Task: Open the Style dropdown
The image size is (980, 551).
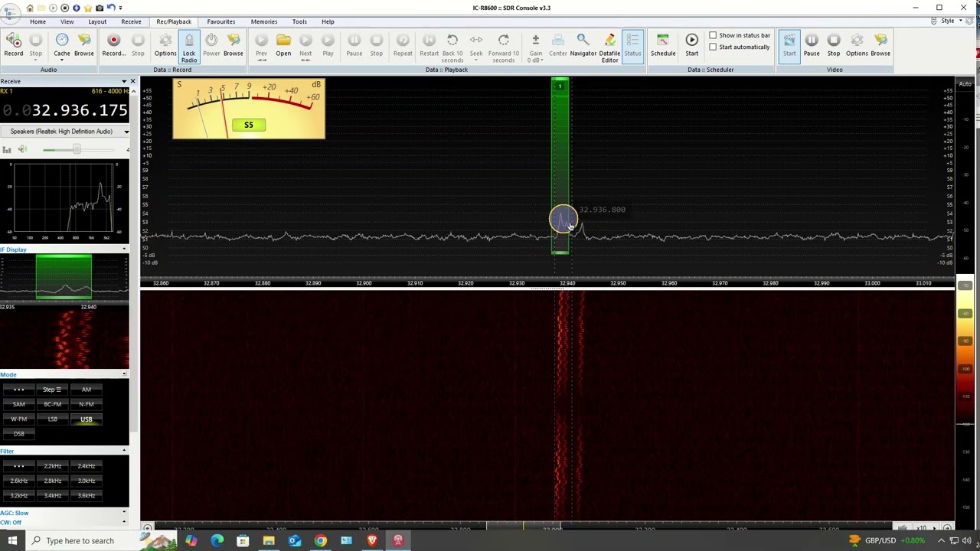Action: (x=952, y=21)
